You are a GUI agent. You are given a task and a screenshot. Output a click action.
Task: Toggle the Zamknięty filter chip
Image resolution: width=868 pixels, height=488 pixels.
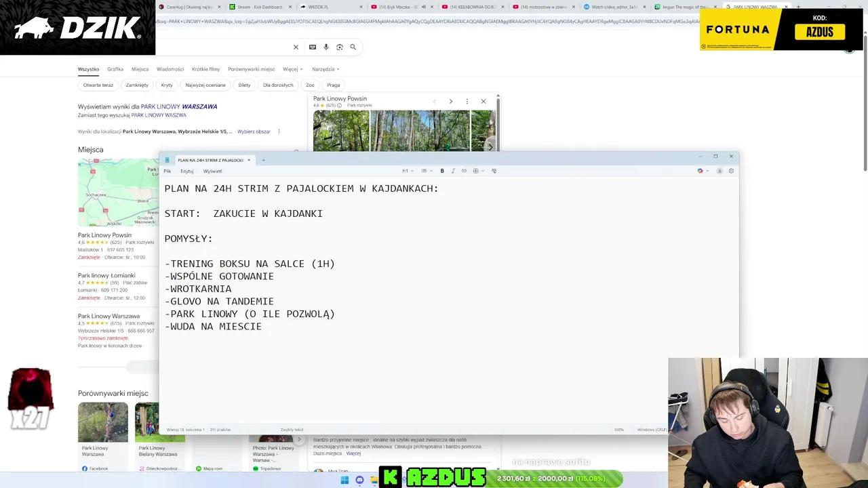[137, 85]
